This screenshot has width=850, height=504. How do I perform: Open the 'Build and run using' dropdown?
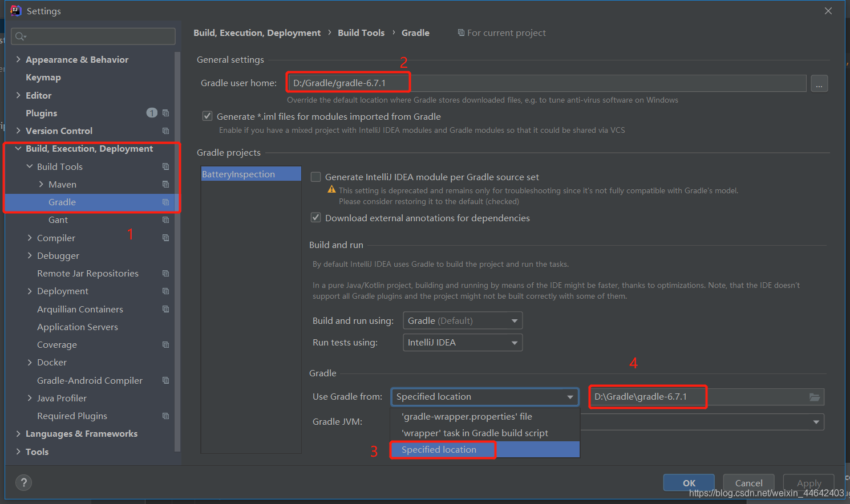point(463,320)
